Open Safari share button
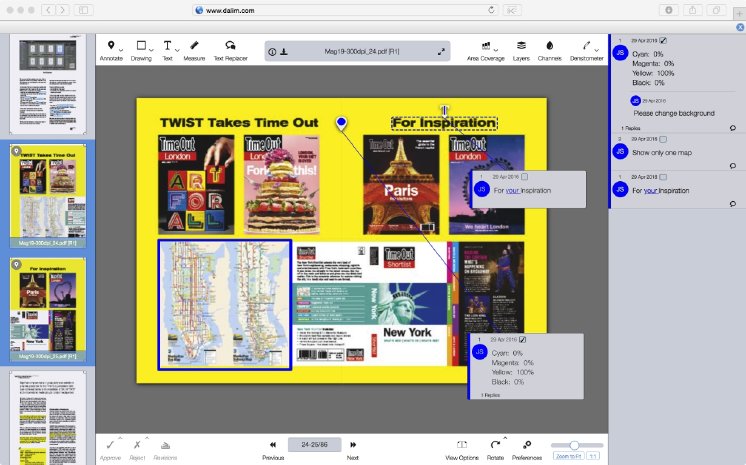Viewport: 746px width, 465px height. [693, 10]
